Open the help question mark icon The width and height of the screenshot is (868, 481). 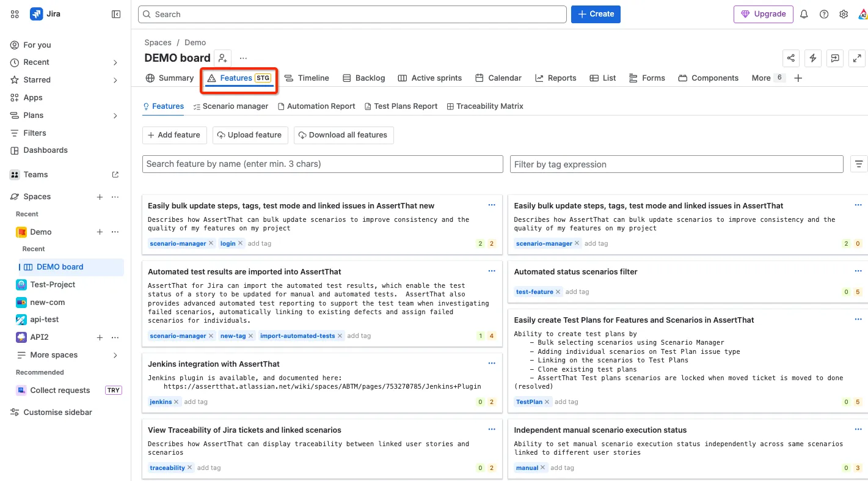tap(824, 14)
